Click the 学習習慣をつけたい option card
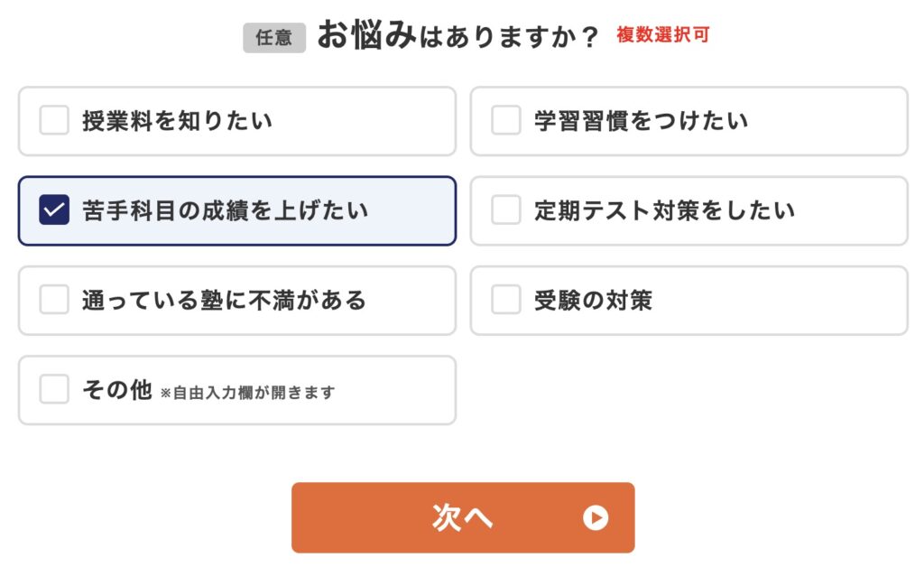 click(689, 121)
